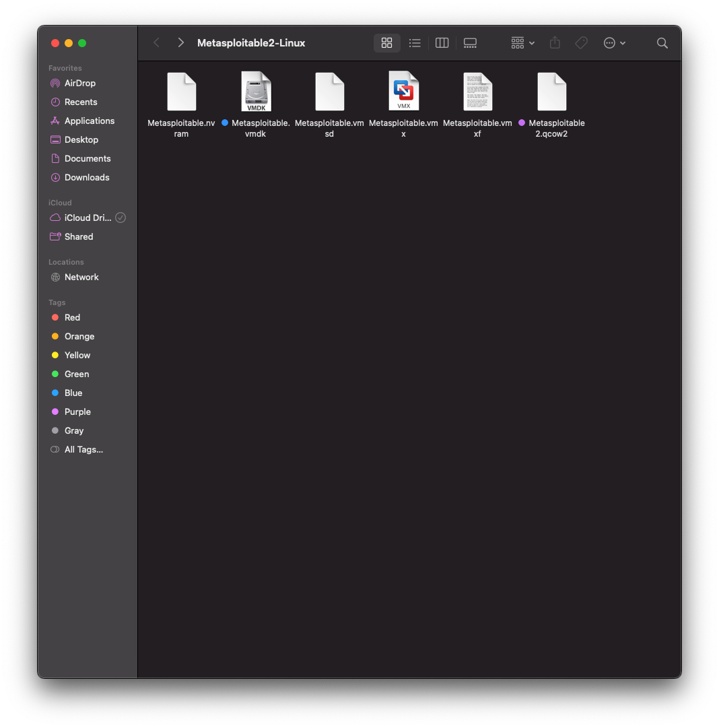Select the Metasploitable.vmx file icon
The height and width of the screenshot is (728, 719).
pyautogui.click(x=404, y=92)
